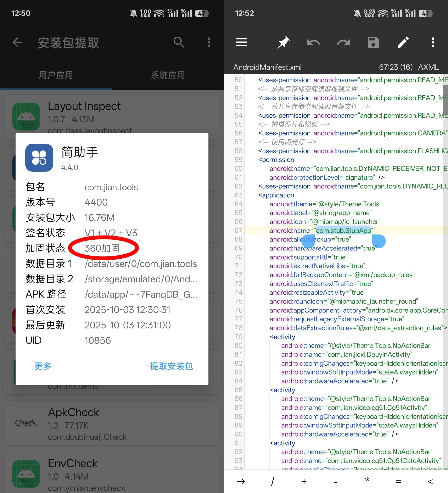Tap the 360加固 hardening status value
448x493 pixels.
[102, 248]
